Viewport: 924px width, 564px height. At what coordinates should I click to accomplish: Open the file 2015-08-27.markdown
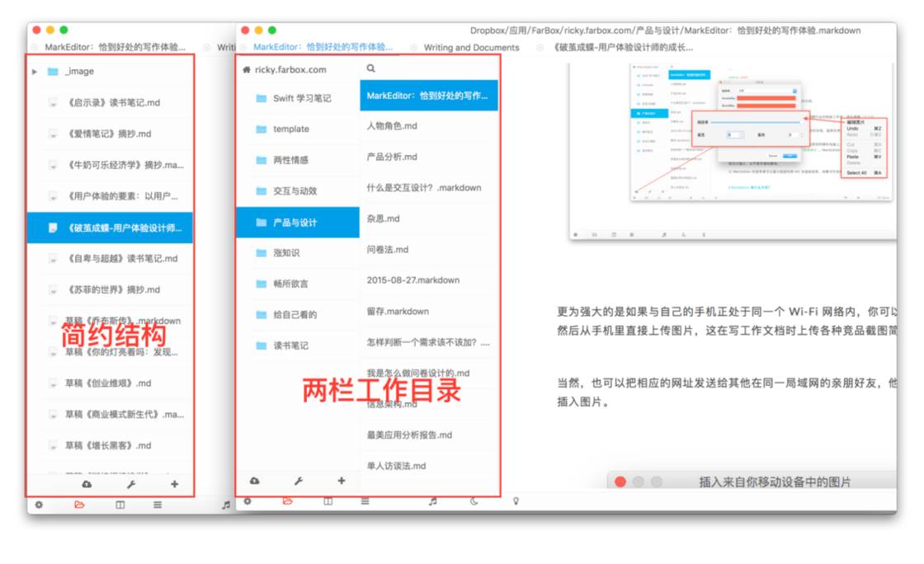[x=429, y=280]
